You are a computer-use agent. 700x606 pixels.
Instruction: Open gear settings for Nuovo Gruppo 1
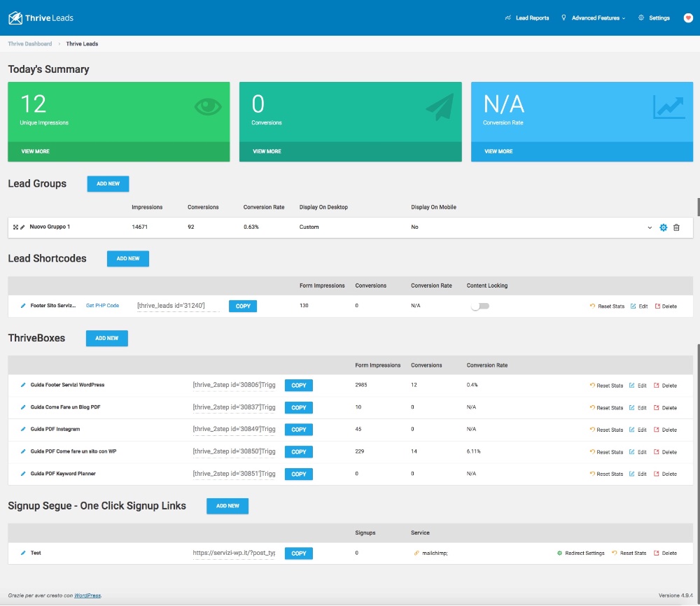click(x=664, y=227)
